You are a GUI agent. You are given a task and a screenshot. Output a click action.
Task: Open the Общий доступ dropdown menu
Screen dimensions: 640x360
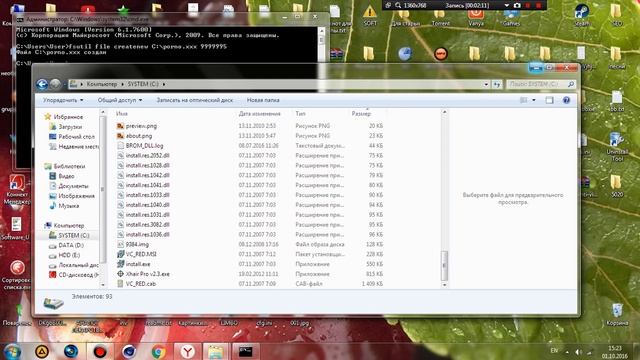120,100
